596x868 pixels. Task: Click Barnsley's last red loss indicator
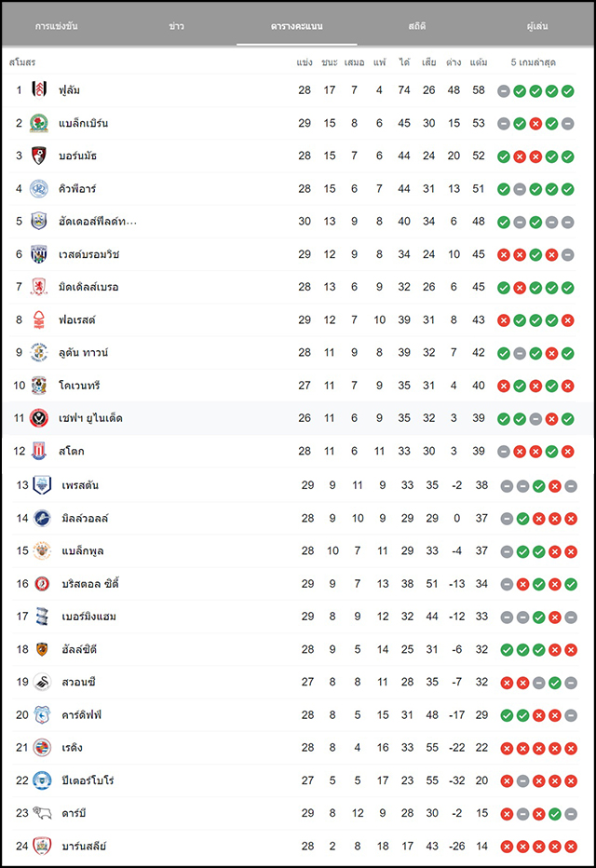point(571,847)
